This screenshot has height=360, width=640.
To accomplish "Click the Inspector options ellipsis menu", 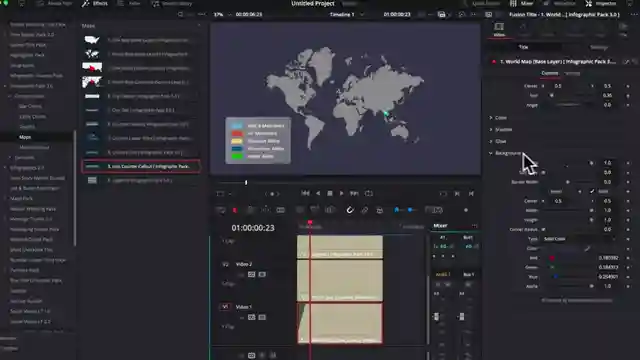I will tap(634, 14).
